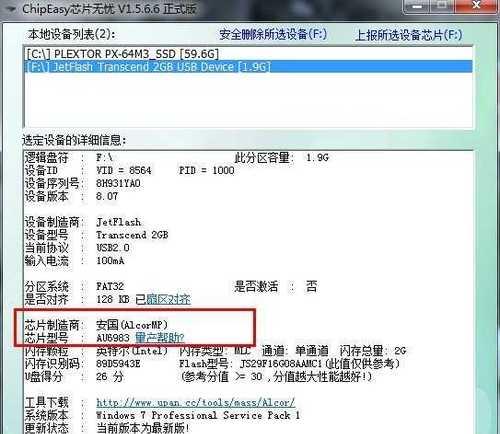Screen dimensions: 500x434
Task: Click the empty area of the local device list
Action: [248, 100]
